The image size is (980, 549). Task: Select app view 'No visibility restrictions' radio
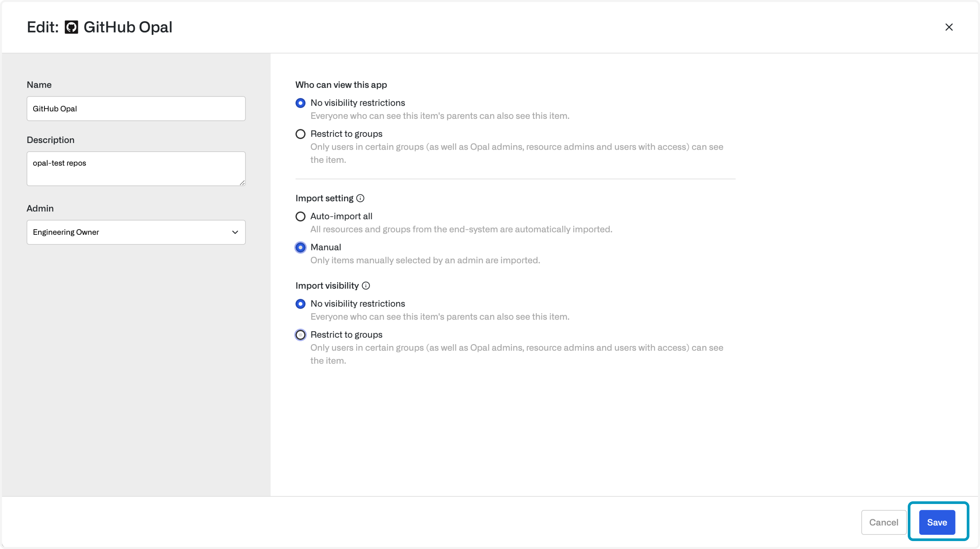pyautogui.click(x=300, y=103)
